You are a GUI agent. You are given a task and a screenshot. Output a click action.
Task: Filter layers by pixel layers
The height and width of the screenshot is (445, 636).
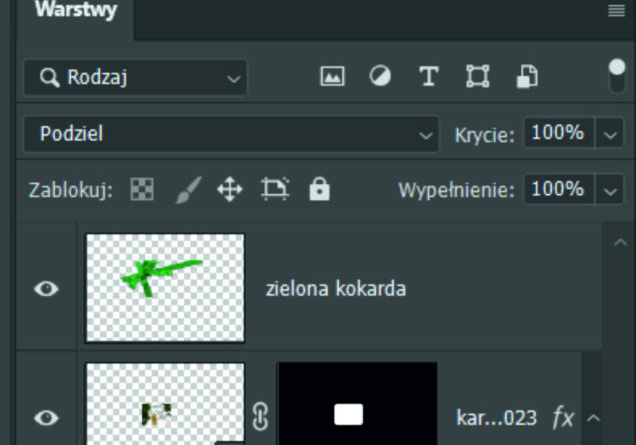pyautogui.click(x=332, y=76)
